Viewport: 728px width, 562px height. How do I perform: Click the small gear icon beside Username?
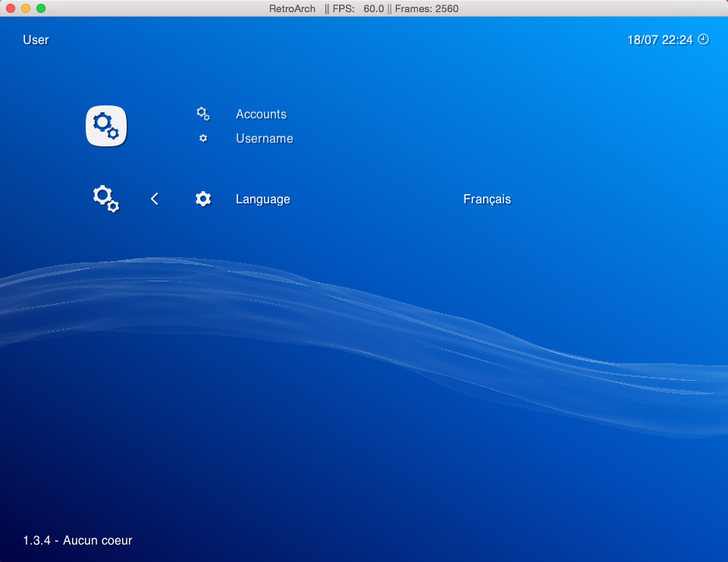[x=203, y=138]
